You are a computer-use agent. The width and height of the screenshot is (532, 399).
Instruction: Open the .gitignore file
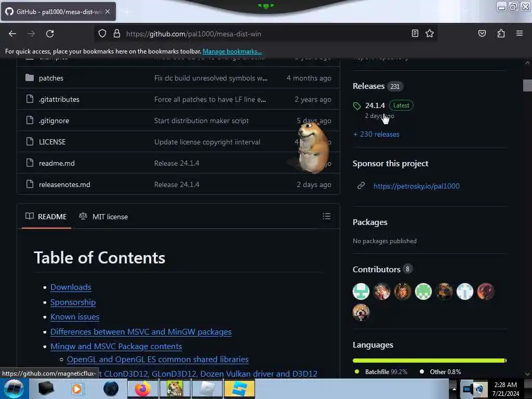[x=54, y=121]
